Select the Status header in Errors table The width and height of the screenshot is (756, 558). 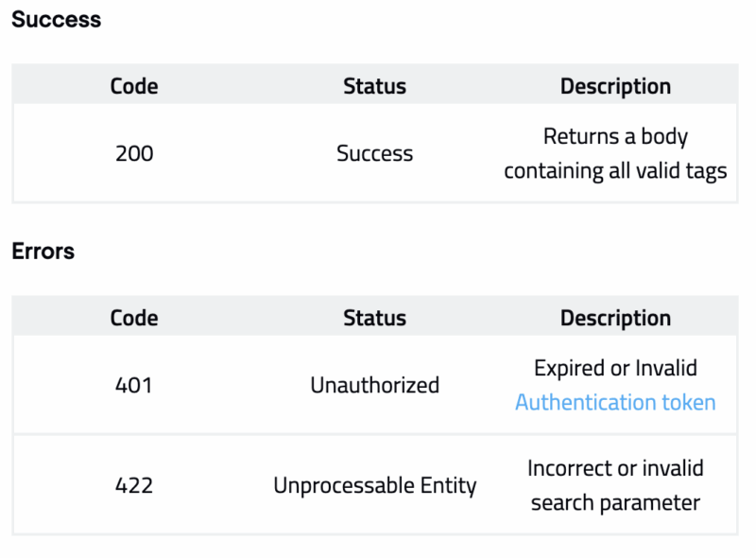click(x=374, y=318)
